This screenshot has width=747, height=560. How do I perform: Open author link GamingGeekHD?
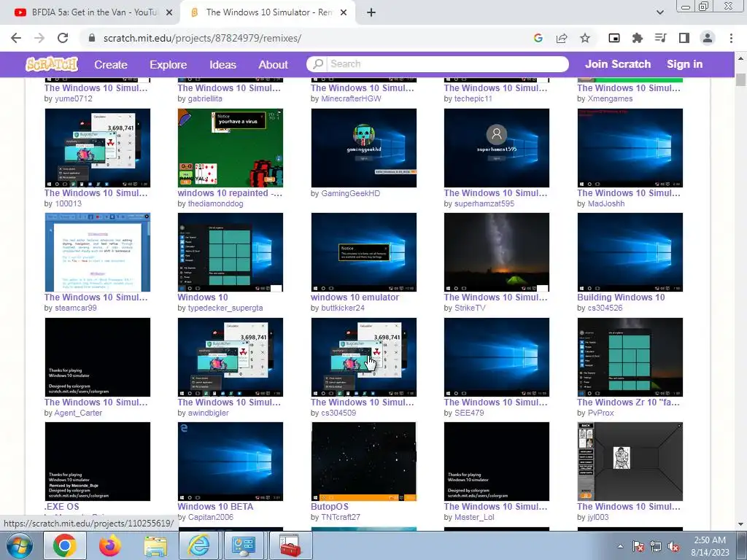pos(351,193)
